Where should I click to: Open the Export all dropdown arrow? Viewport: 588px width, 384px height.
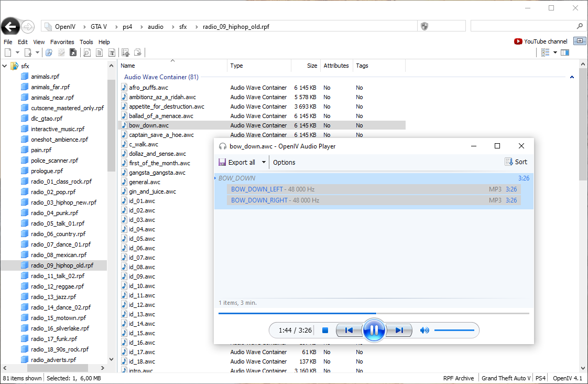click(x=264, y=162)
